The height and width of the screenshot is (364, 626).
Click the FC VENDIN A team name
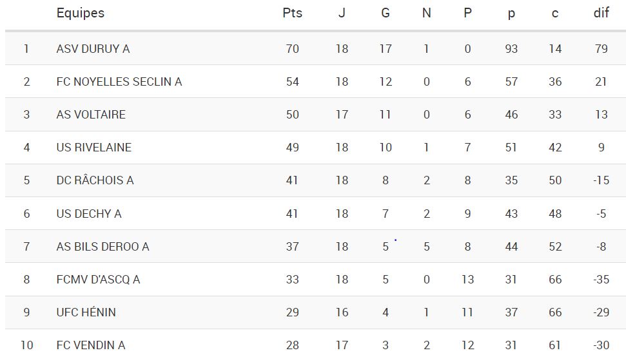[91, 345]
